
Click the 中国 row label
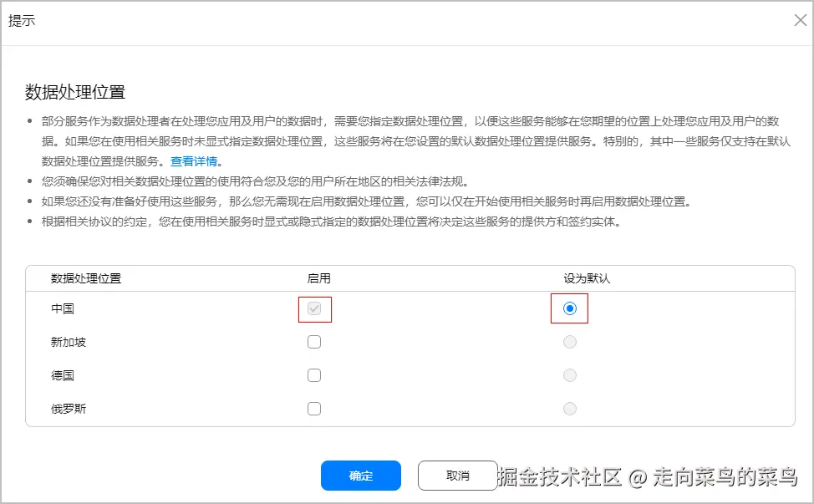click(x=64, y=308)
